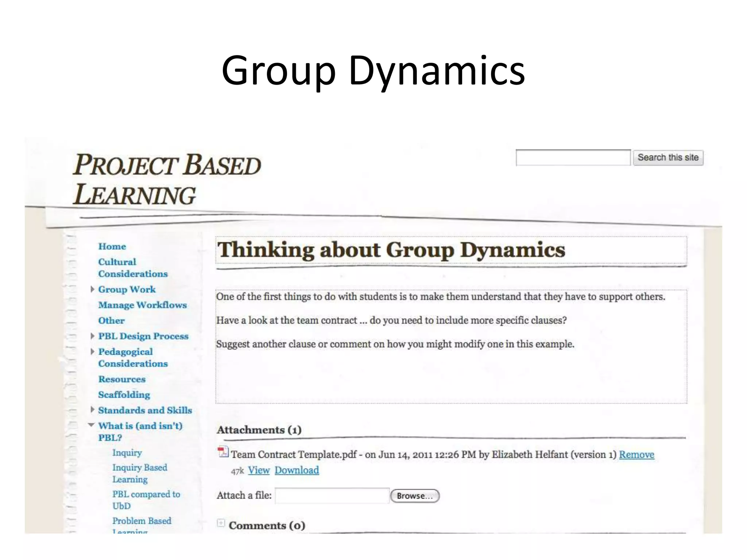Image resolution: width=747 pixels, height=560 pixels.
Task: Go to the Group Work page
Action: tap(127, 289)
